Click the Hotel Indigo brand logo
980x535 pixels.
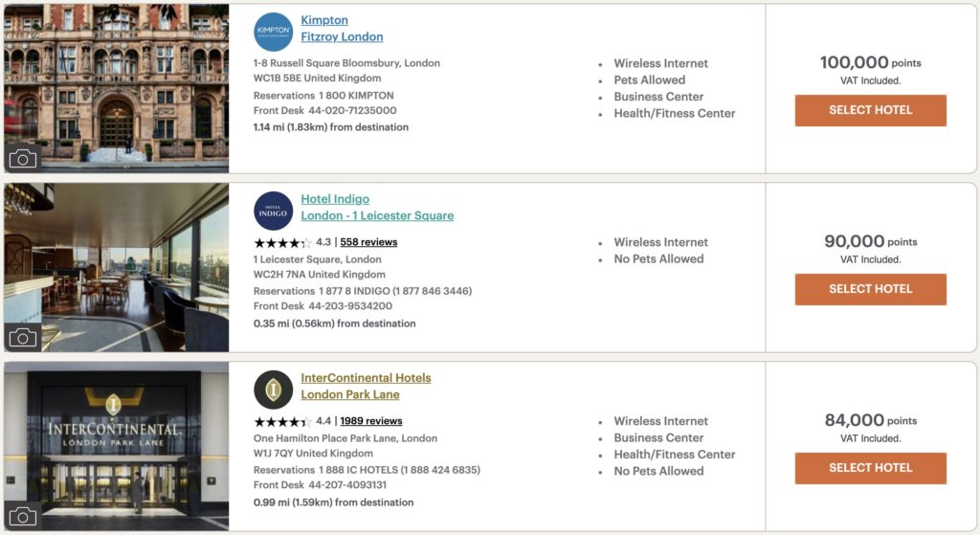pyautogui.click(x=274, y=211)
